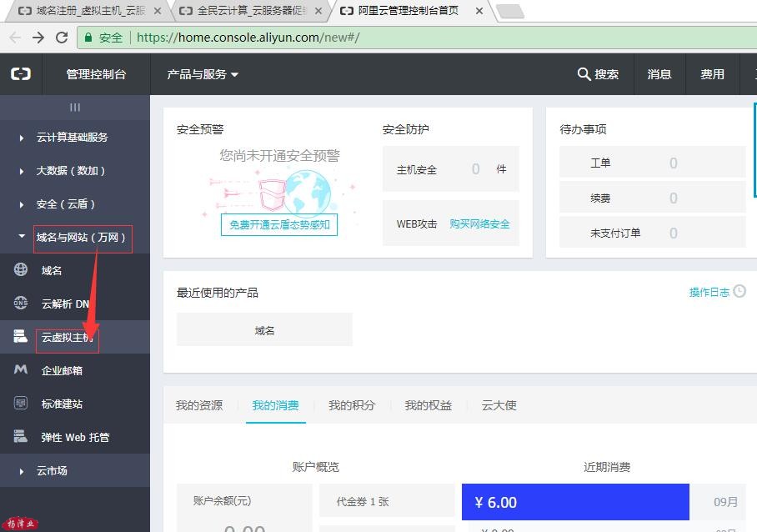
Task: Click the blue ¥ 6.00 consumption bar
Action: 575,502
